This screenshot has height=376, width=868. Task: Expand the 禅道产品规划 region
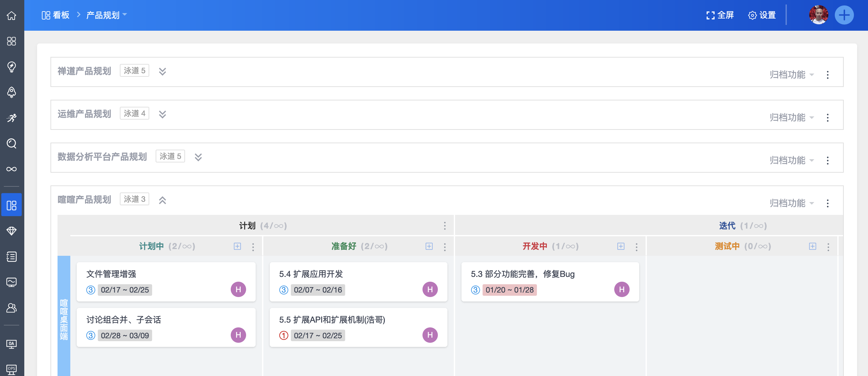click(x=162, y=72)
